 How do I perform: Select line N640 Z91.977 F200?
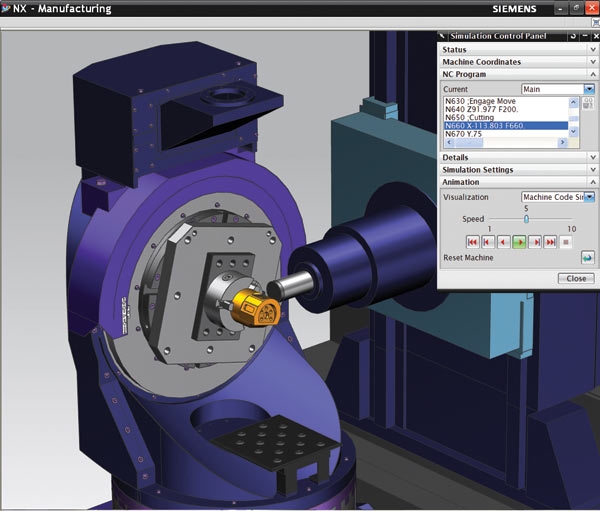click(x=479, y=109)
